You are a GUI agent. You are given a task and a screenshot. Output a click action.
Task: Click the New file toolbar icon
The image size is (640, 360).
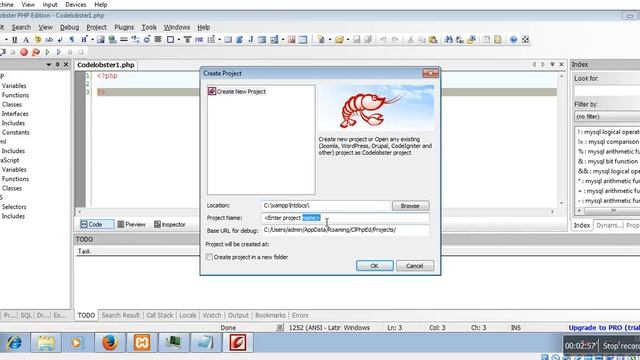click(x=321, y=40)
